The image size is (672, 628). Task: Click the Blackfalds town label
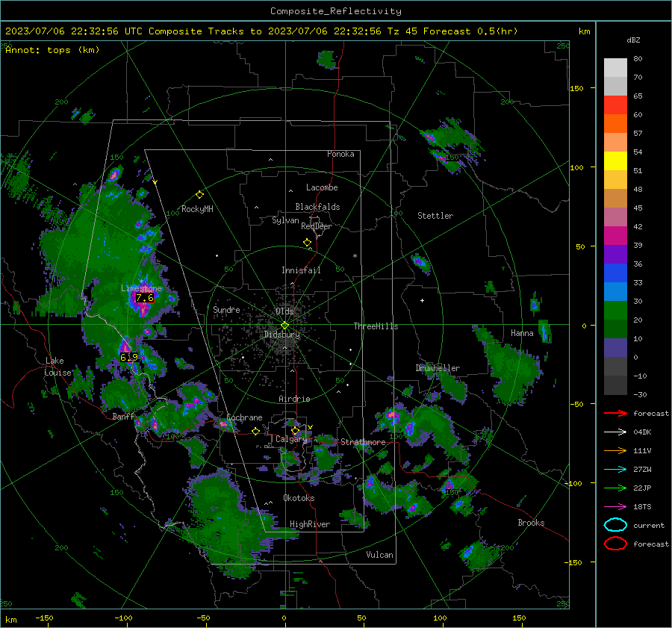pos(317,207)
